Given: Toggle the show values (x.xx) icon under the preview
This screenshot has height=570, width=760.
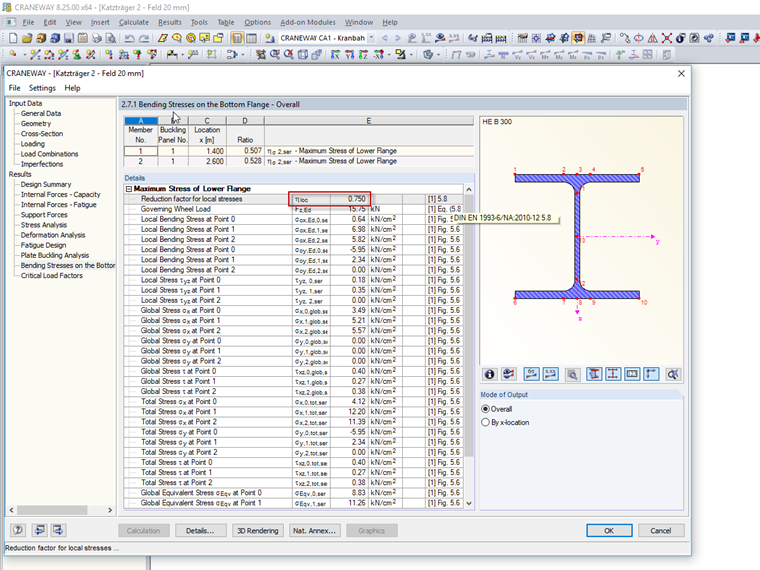Looking at the screenshot, I should [551, 374].
